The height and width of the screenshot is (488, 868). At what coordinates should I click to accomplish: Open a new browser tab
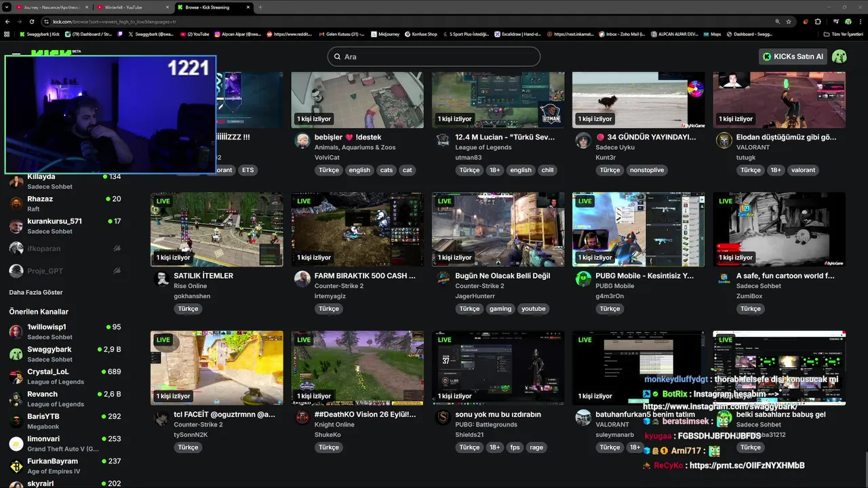coord(260,7)
